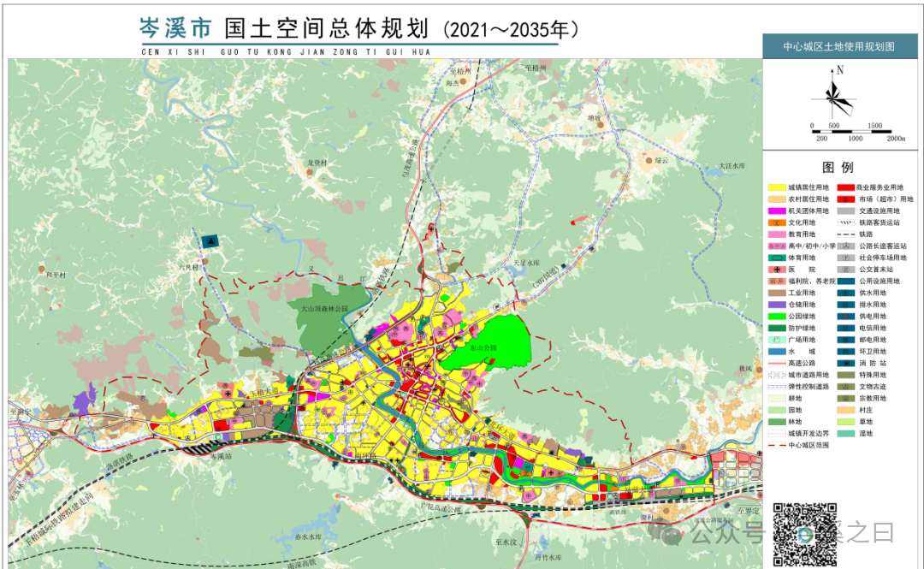924x569 pixels.
Task: Select the 文物古迹 legend symbol
Action: [x=846, y=387]
